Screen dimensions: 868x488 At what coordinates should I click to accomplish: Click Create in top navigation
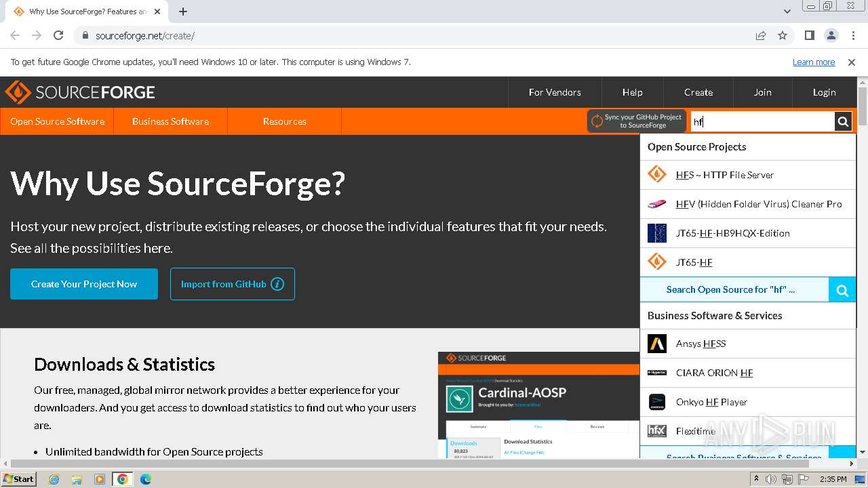698,92
